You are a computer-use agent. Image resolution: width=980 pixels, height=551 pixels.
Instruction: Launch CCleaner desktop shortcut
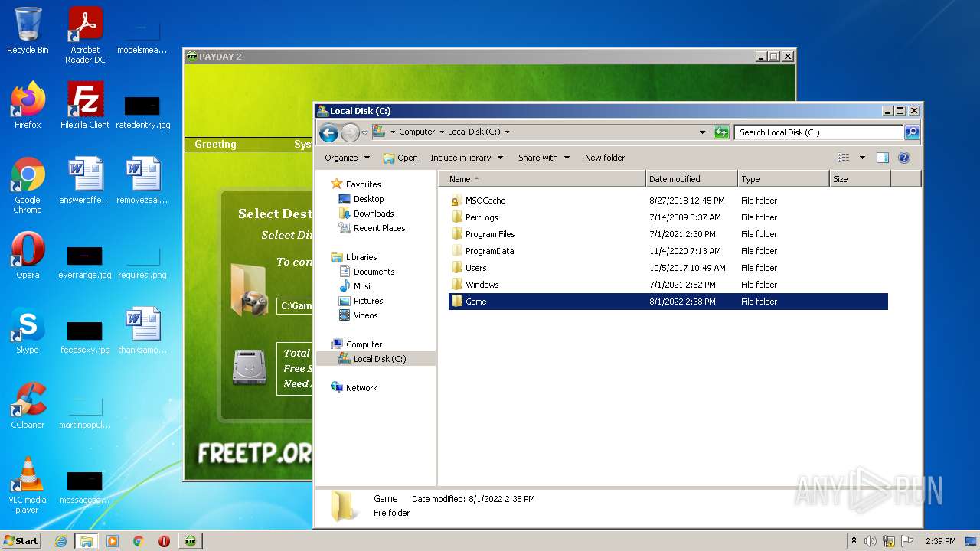[28, 406]
